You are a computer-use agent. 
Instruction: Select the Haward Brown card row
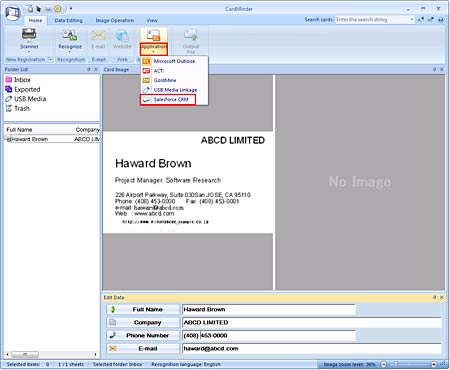coord(52,139)
